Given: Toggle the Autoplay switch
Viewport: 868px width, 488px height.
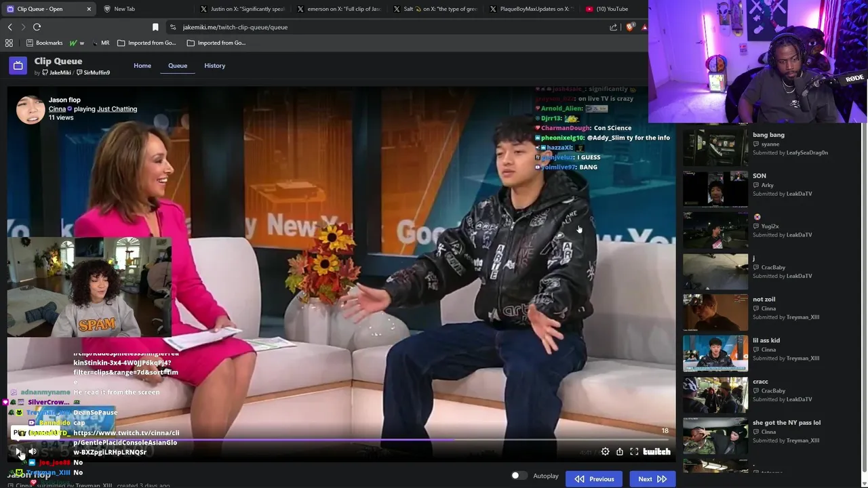Looking at the screenshot, I should pyautogui.click(x=519, y=476).
